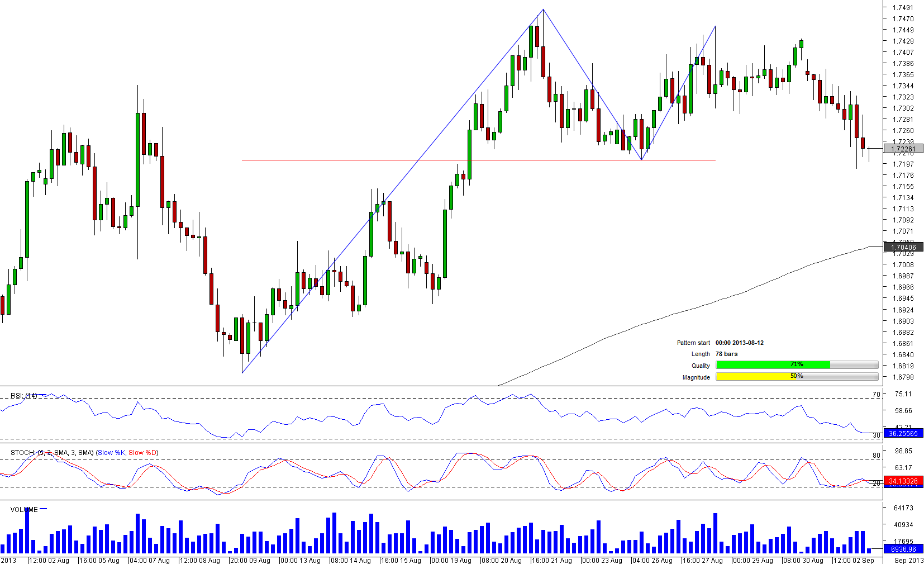Select the stochastic value label 34.13326
924x564 pixels.
click(x=903, y=481)
